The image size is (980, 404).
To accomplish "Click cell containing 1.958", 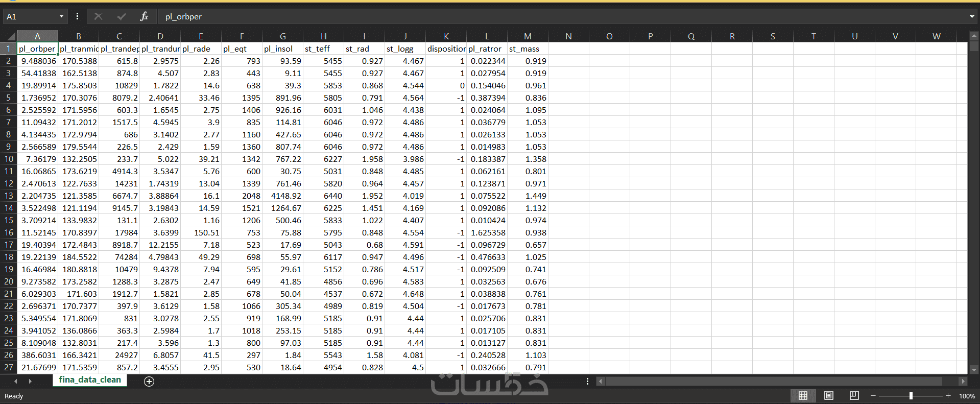I will coord(364,159).
